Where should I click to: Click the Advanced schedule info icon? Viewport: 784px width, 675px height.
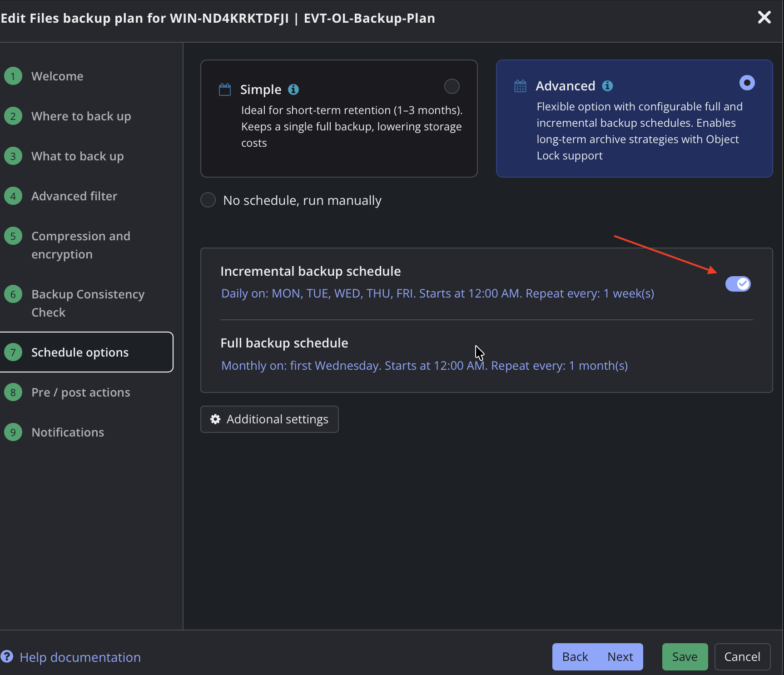pyautogui.click(x=607, y=86)
